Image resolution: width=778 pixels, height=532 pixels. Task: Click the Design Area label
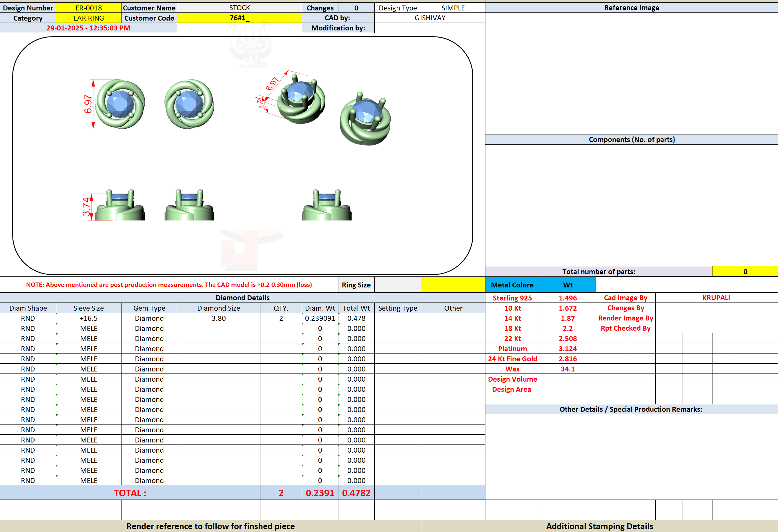point(512,389)
